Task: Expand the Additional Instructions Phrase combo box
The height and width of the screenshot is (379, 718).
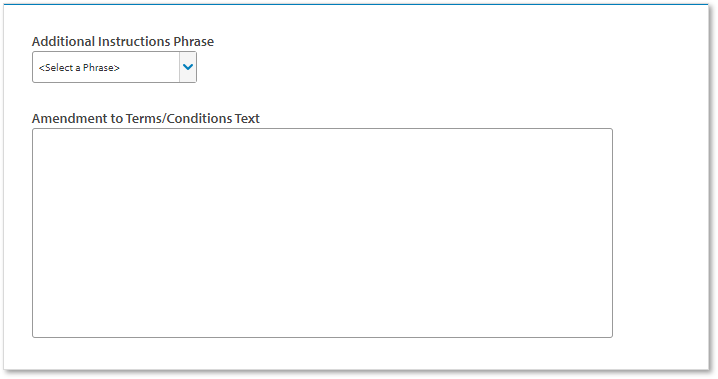Action: click(x=114, y=67)
